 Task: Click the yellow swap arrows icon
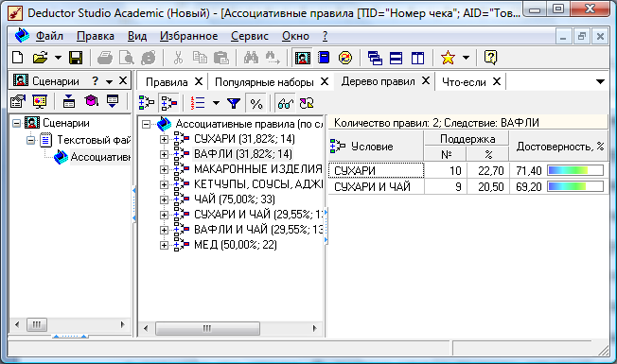(307, 103)
